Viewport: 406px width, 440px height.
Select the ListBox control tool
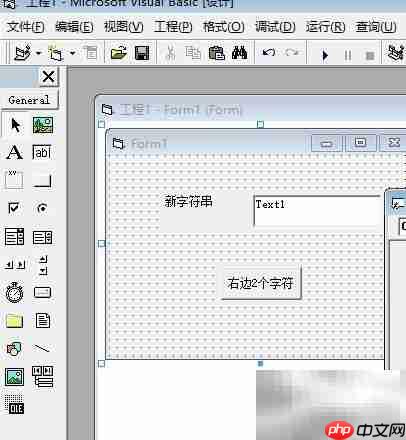(x=42, y=237)
